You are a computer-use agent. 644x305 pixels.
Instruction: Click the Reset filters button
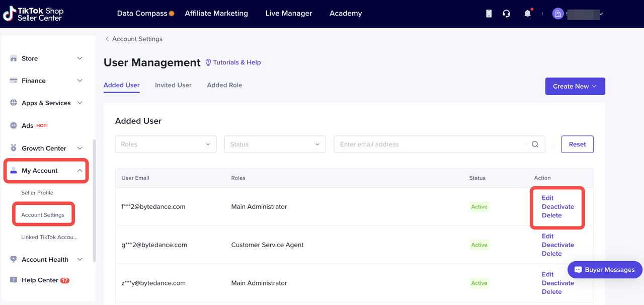(577, 144)
